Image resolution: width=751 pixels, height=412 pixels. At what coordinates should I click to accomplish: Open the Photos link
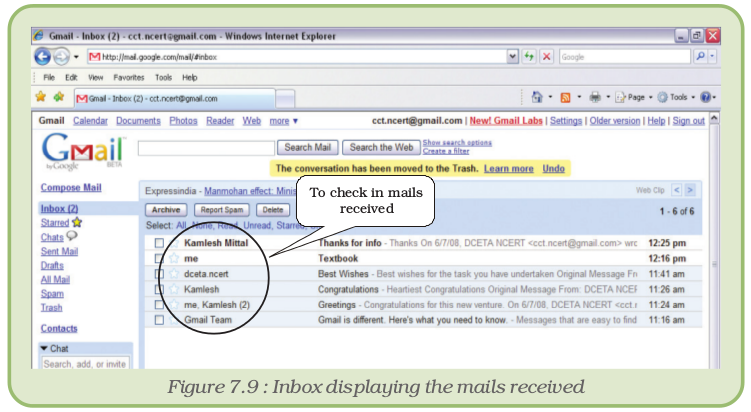183,121
